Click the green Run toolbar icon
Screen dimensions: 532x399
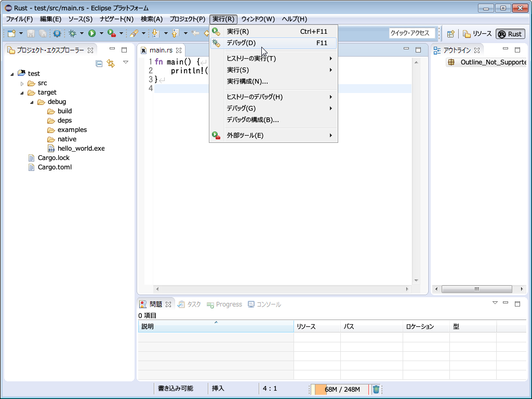coord(92,33)
